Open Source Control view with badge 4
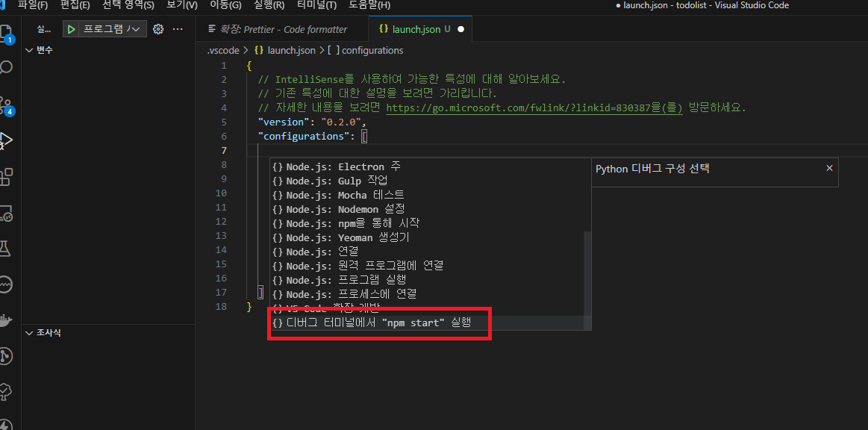 (5, 105)
